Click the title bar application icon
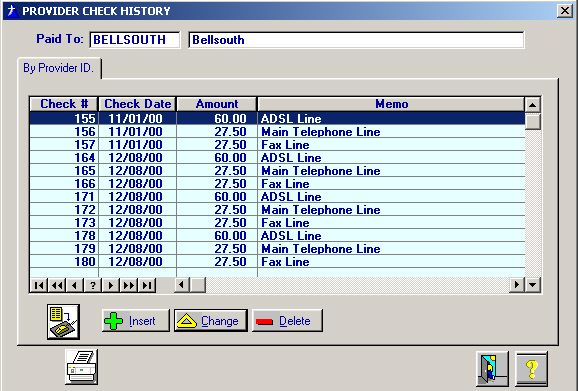The image size is (578, 391). click(12, 10)
